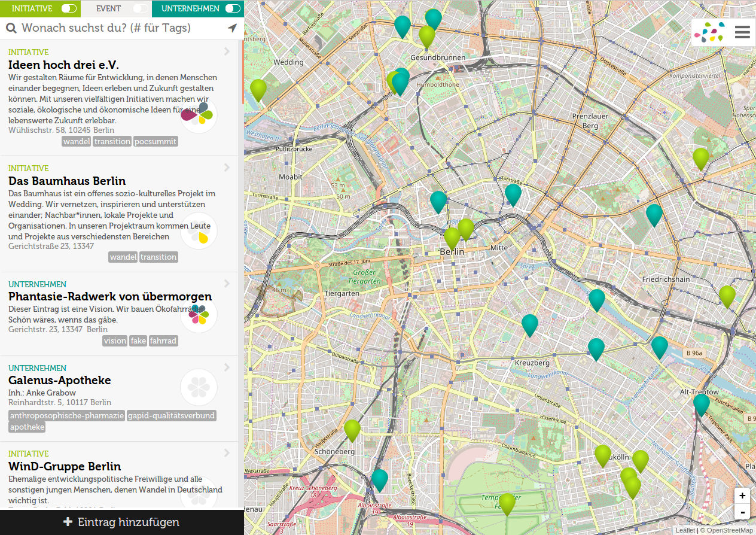Screen dimensions: 756x535
Task: Zoom in the map with plus button
Action: coord(742,496)
